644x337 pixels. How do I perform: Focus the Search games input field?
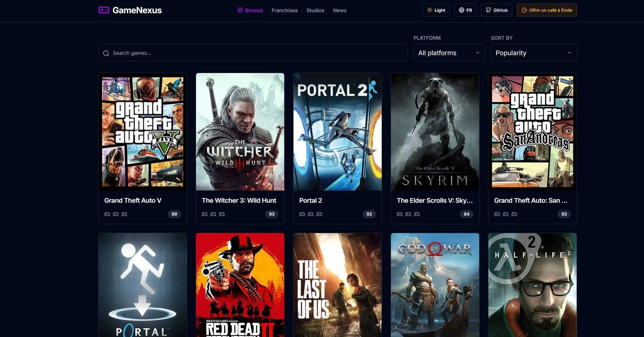point(253,53)
